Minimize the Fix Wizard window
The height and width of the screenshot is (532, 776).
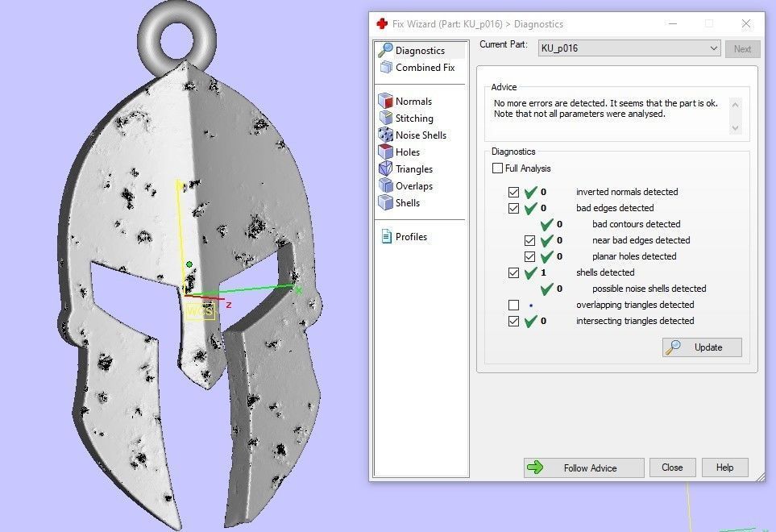[x=673, y=23]
